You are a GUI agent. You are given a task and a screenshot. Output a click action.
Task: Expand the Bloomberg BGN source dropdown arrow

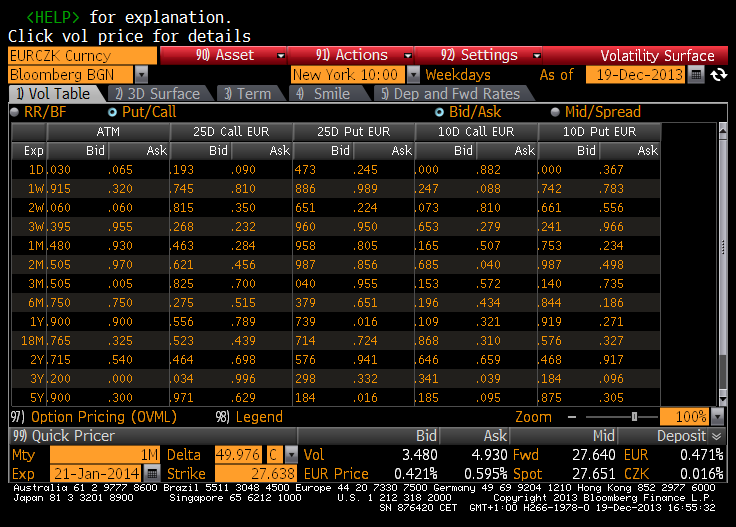(141, 75)
